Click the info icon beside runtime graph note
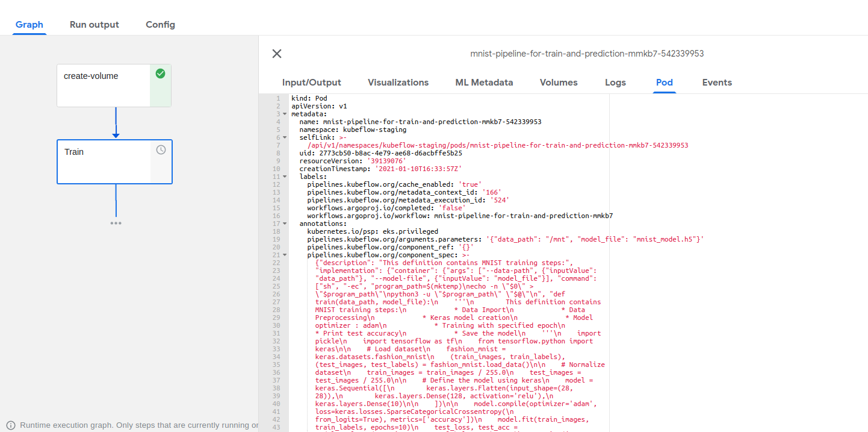 pos(11,425)
